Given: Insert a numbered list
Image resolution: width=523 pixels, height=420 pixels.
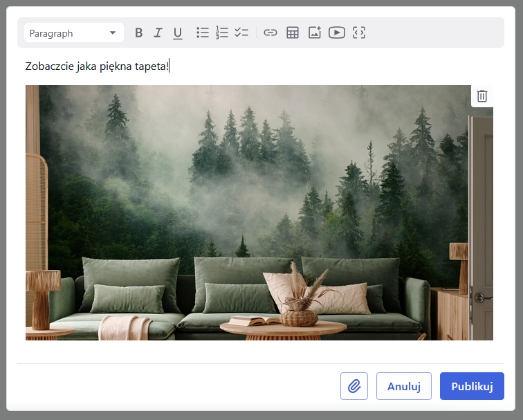Looking at the screenshot, I should [x=222, y=33].
